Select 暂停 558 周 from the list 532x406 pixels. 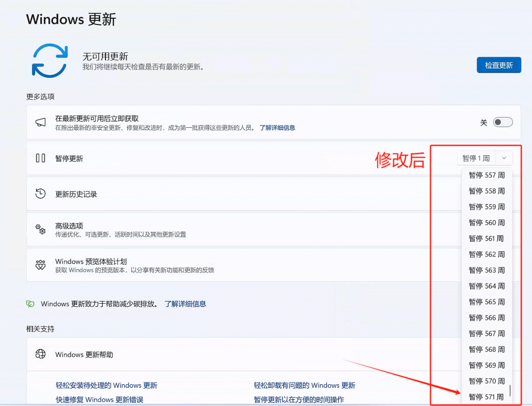tap(487, 191)
